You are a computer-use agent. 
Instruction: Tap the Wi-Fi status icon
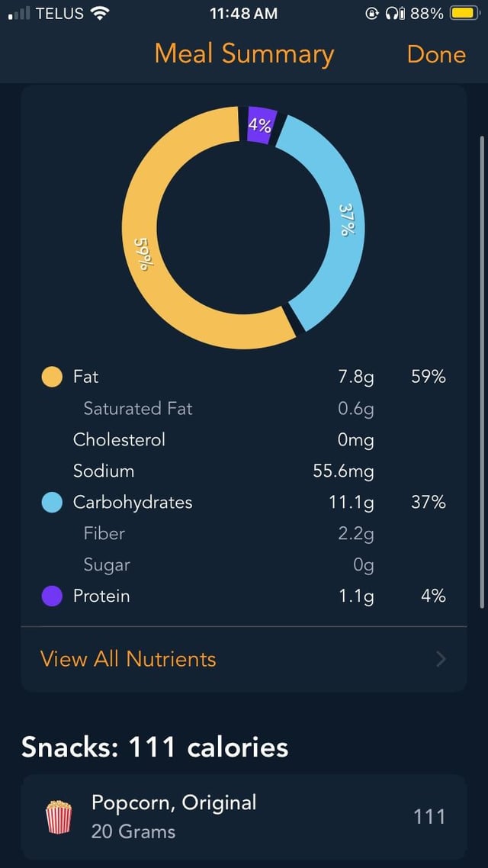(x=99, y=13)
